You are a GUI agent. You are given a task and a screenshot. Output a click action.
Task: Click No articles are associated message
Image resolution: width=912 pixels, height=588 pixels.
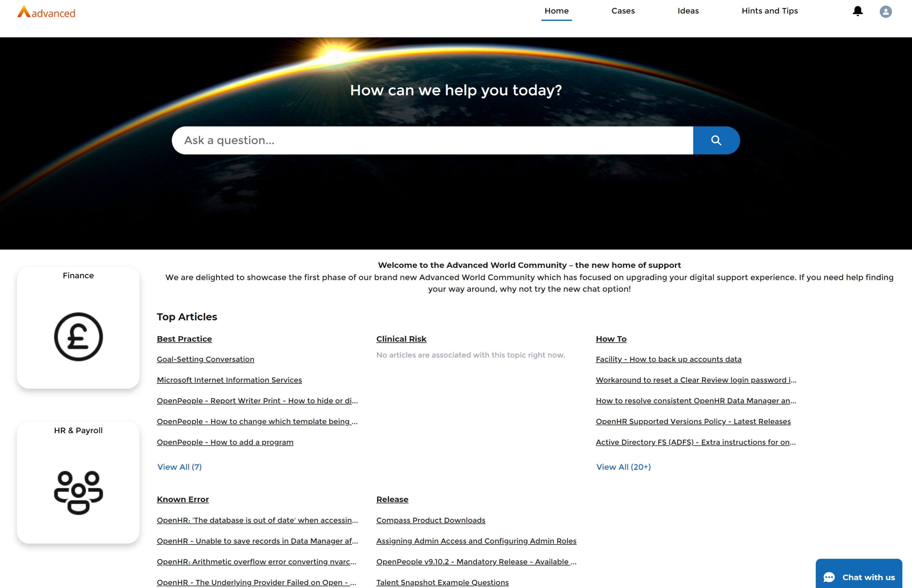coord(471,355)
